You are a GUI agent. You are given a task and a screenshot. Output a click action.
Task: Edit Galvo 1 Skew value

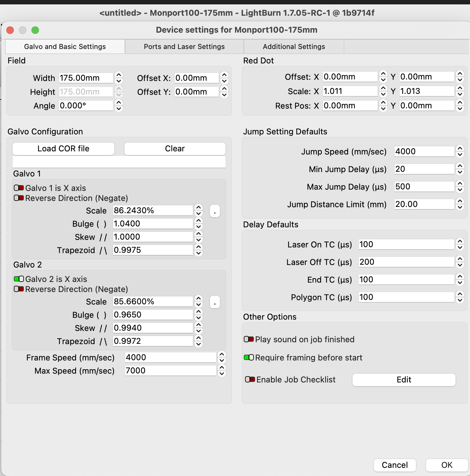153,237
